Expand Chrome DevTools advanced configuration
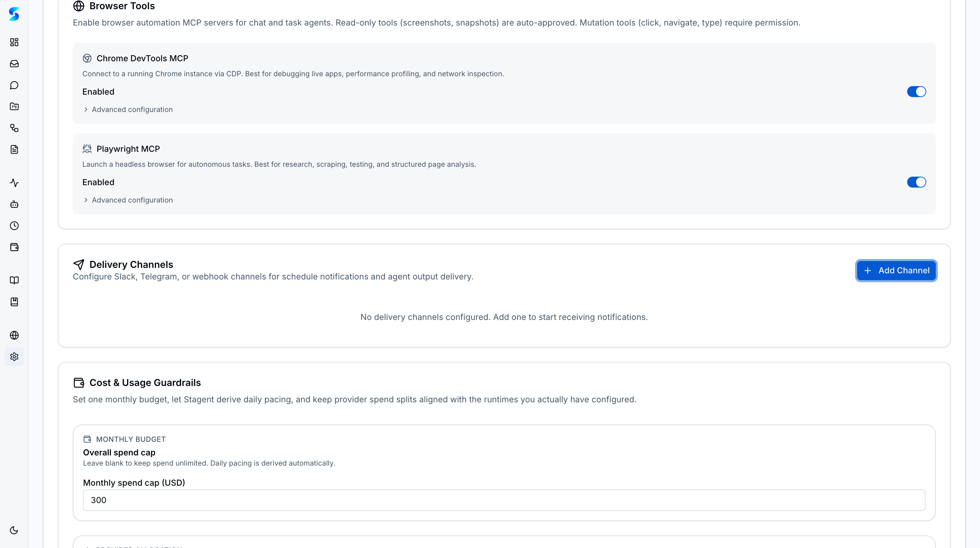 point(132,109)
